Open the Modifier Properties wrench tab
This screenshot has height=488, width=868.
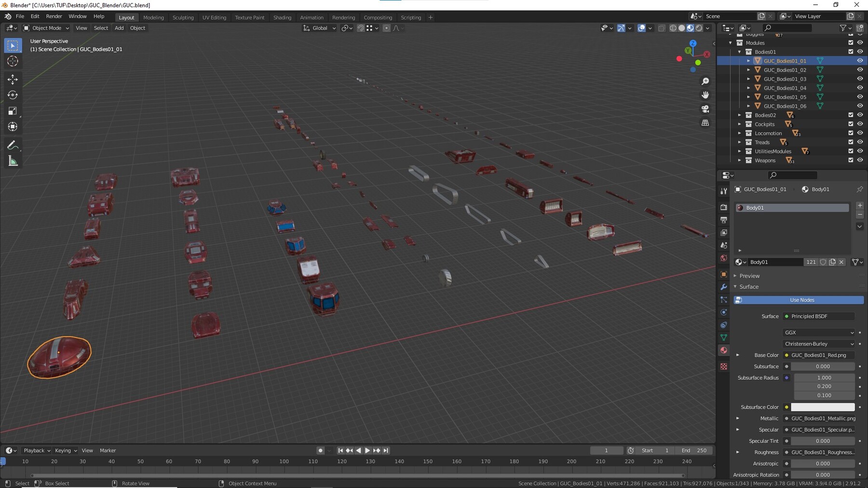723,287
